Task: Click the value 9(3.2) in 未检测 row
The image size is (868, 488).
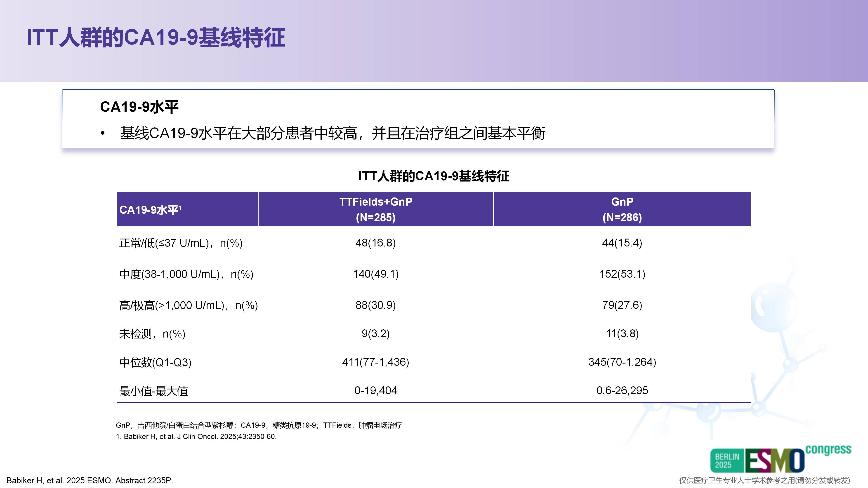Action: click(375, 334)
